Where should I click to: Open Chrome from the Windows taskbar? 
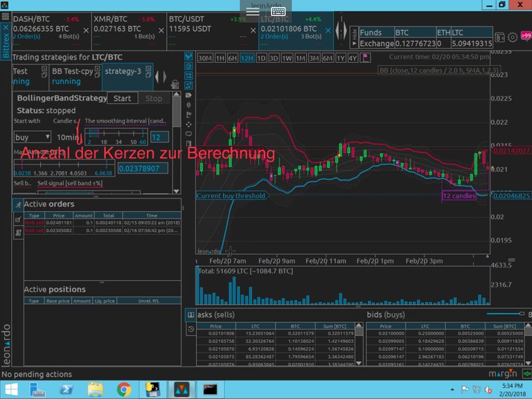pos(124,389)
